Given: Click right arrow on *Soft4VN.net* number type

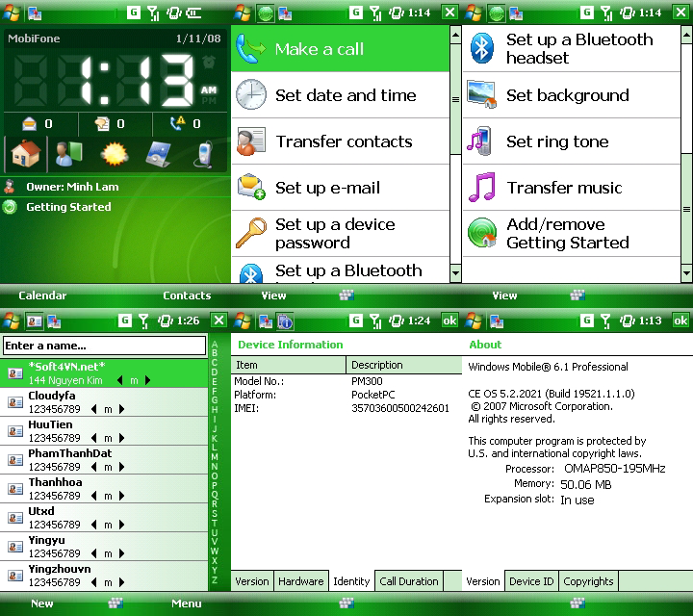Looking at the screenshot, I should click(147, 380).
